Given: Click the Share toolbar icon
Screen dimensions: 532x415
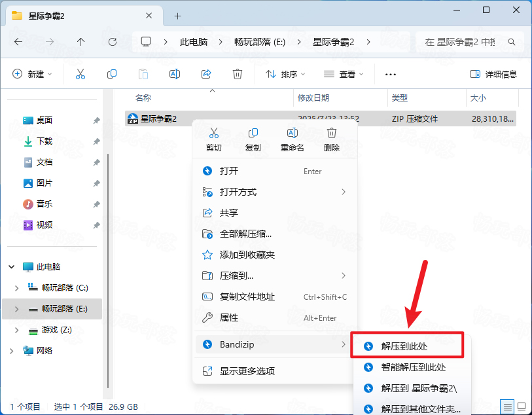Looking at the screenshot, I should click(x=206, y=74).
